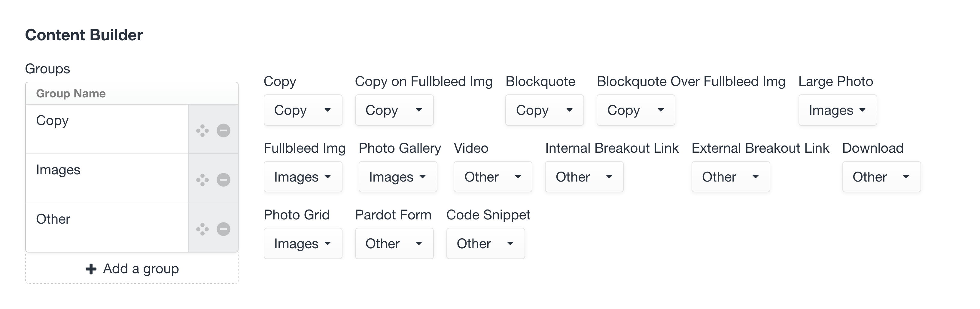Open the Pardot Form group dropdown
The width and height of the screenshot is (980, 309).
tap(394, 243)
